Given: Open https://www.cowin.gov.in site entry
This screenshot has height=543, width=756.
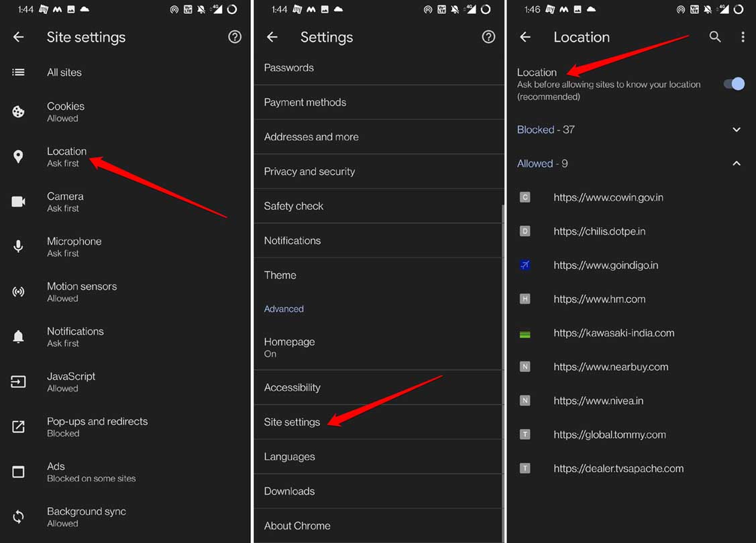Looking at the screenshot, I should pyautogui.click(x=631, y=197).
